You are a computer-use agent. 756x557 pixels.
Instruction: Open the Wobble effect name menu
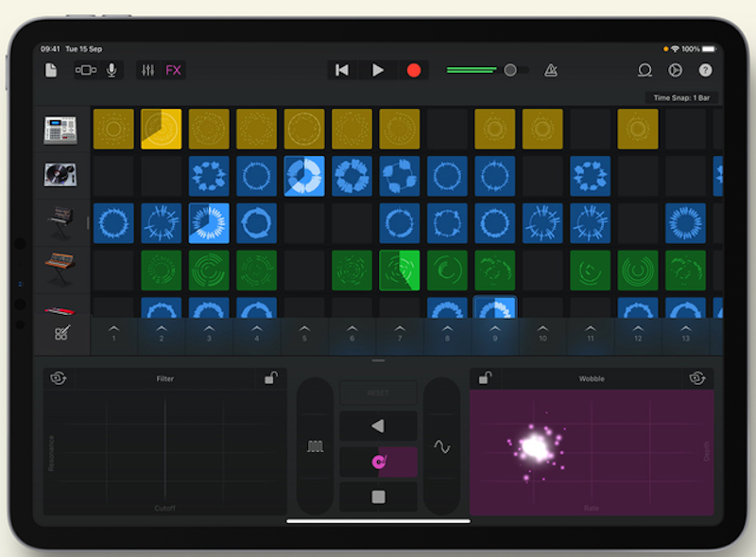tap(592, 379)
